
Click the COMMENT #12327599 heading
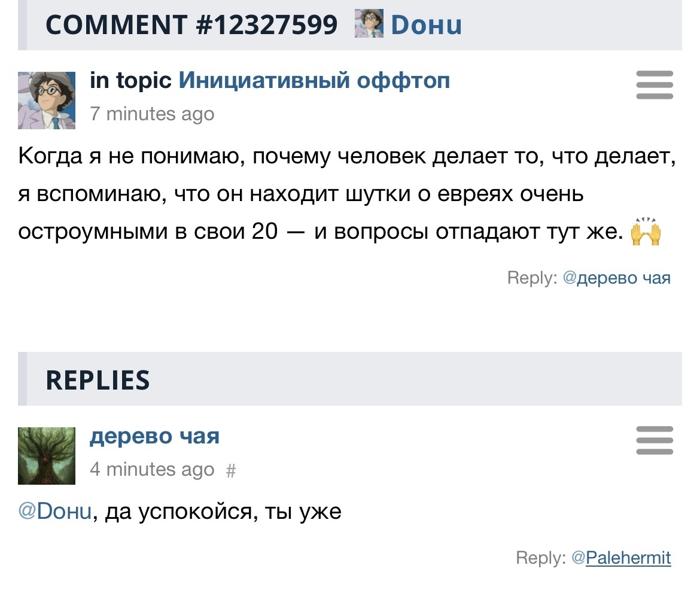click(191, 25)
